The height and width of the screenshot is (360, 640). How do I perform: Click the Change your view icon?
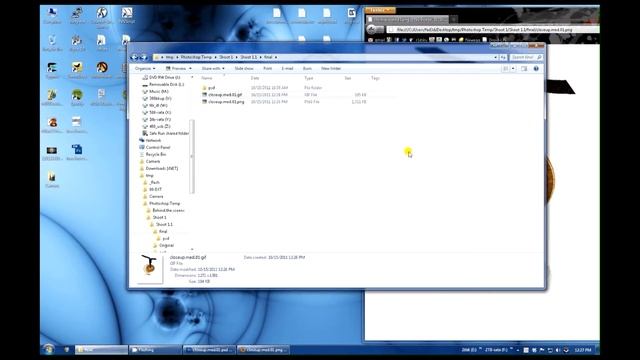[x=506, y=69]
